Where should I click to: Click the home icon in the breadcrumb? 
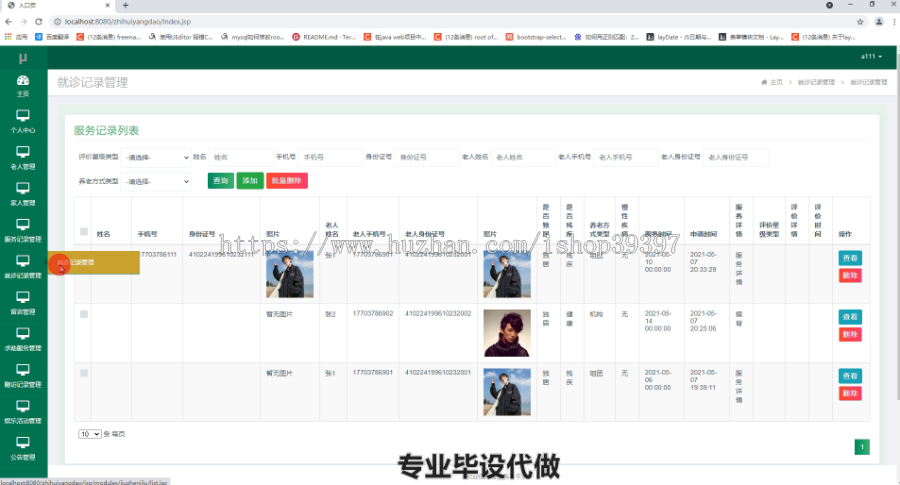tap(764, 82)
